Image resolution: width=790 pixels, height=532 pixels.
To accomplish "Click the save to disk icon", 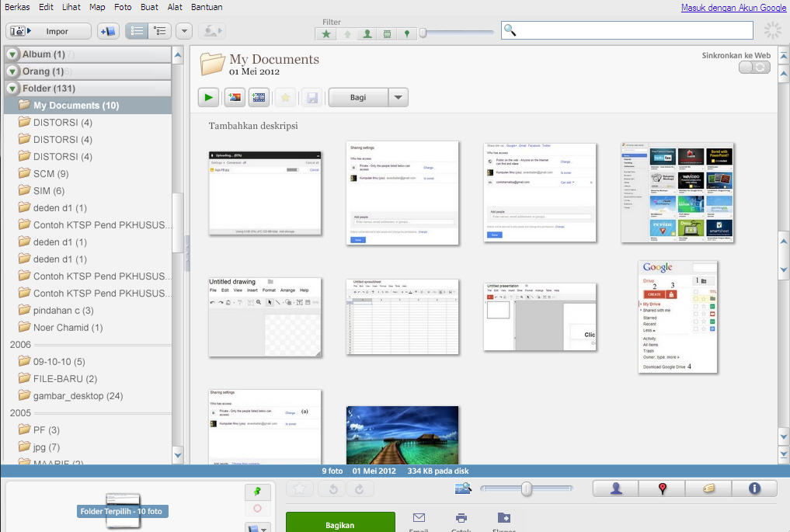I will 311,98.
